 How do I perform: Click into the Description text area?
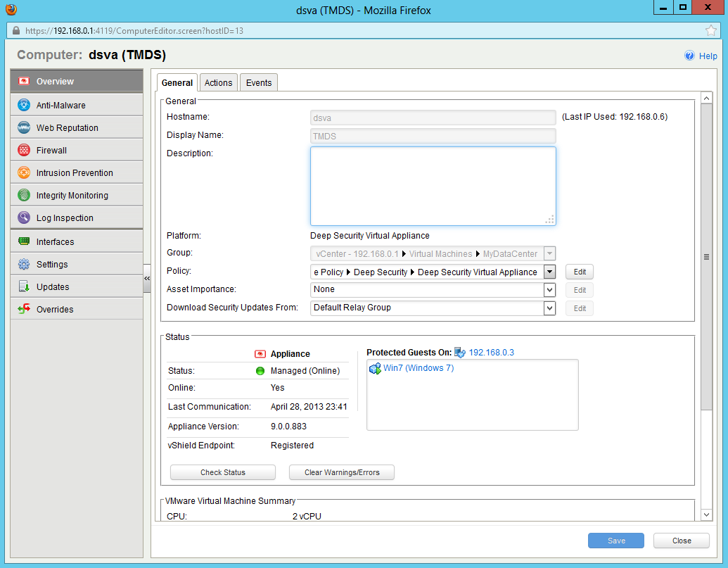coord(433,187)
